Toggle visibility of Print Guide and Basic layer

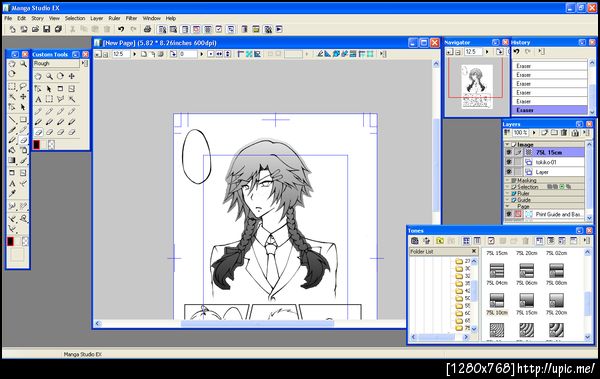point(509,214)
